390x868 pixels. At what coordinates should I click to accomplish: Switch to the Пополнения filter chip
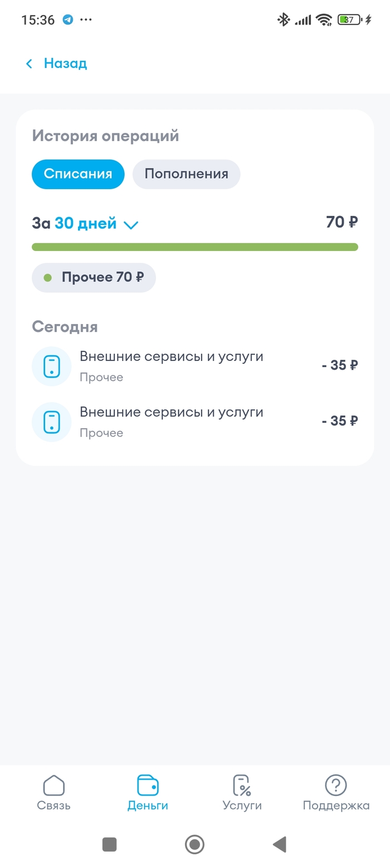click(186, 174)
